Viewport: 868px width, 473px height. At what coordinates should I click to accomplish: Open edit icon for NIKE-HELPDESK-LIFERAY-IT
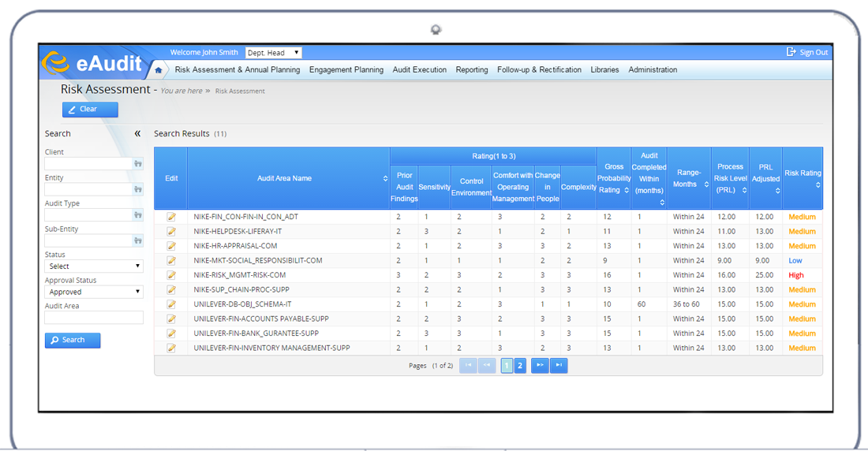point(171,232)
